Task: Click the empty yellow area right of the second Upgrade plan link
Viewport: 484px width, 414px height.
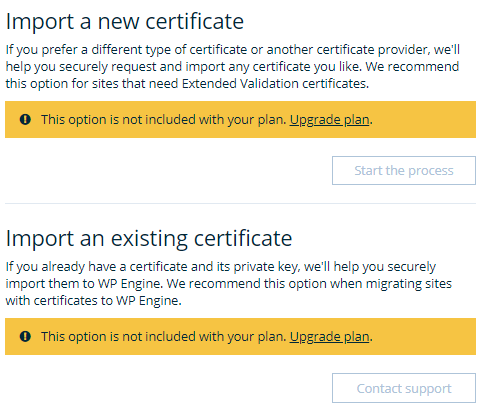Action: pos(423,337)
